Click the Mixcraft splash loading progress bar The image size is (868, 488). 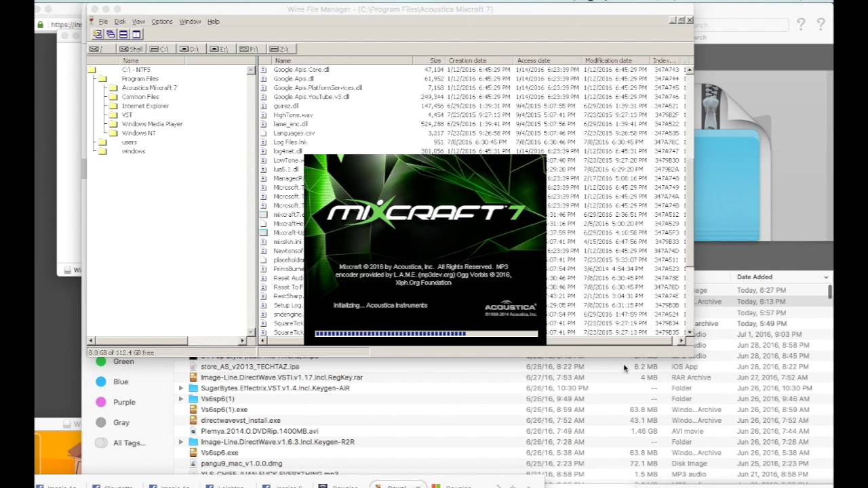[x=426, y=333]
